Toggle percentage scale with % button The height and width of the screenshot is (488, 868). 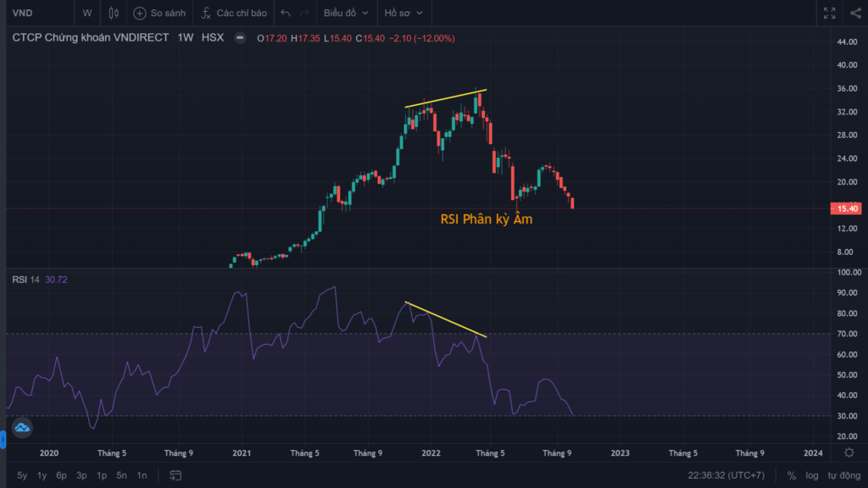click(792, 475)
